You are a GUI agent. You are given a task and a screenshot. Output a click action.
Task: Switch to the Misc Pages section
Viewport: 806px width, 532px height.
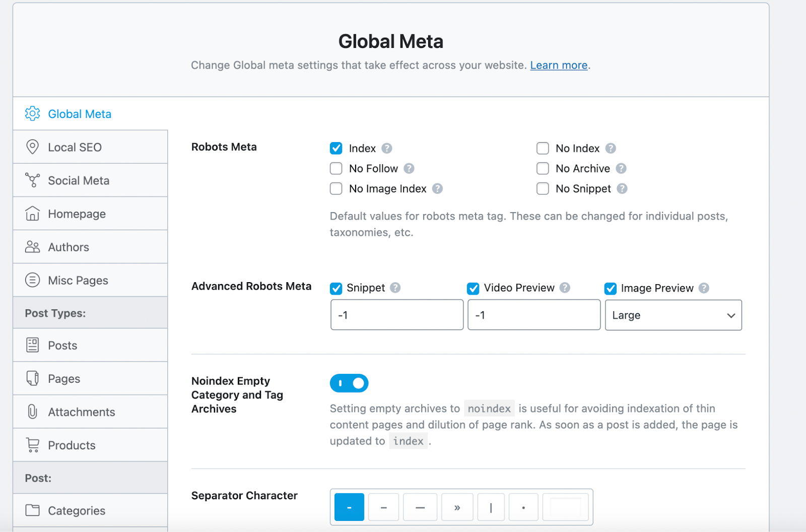[78, 280]
